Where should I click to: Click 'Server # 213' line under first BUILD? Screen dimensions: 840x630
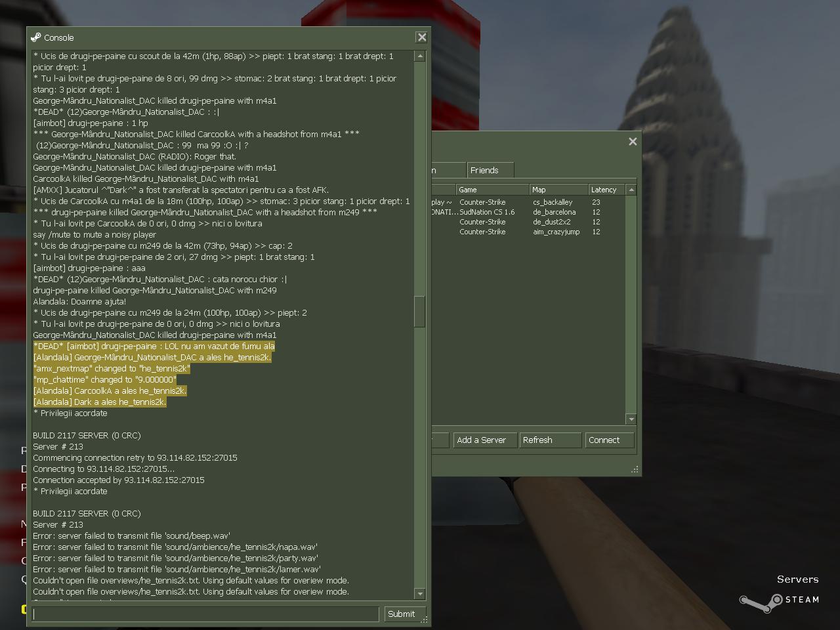point(58,447)
